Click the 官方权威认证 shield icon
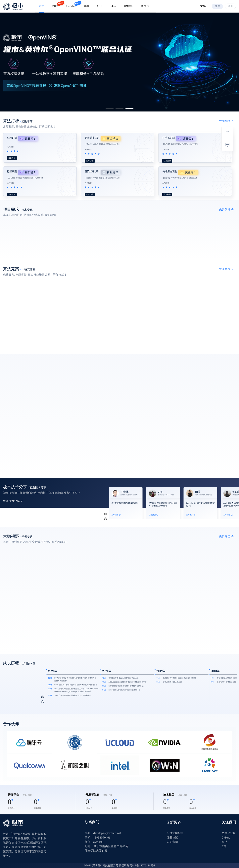 pyautogui.click(x=14, y=63)
